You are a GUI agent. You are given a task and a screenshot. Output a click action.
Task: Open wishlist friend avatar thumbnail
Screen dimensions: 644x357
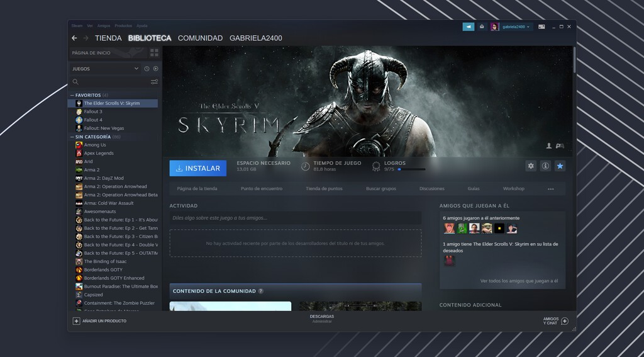click(x=449, y=261)
